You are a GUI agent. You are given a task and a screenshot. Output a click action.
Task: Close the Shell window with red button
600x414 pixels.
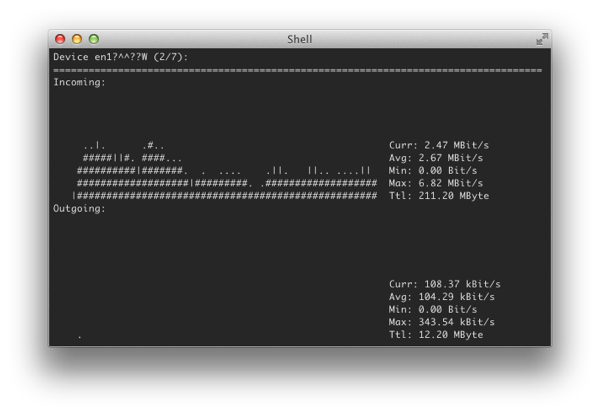tap(60, 39)
